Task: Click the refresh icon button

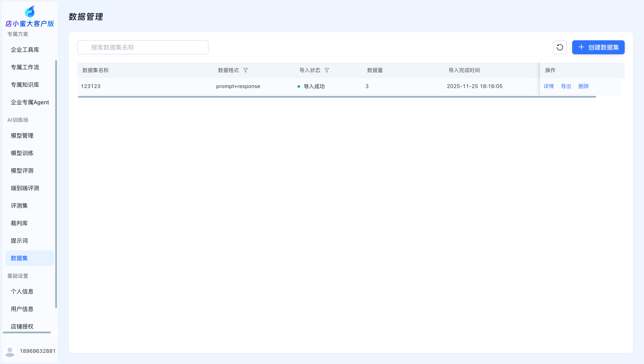Action: 559,47
